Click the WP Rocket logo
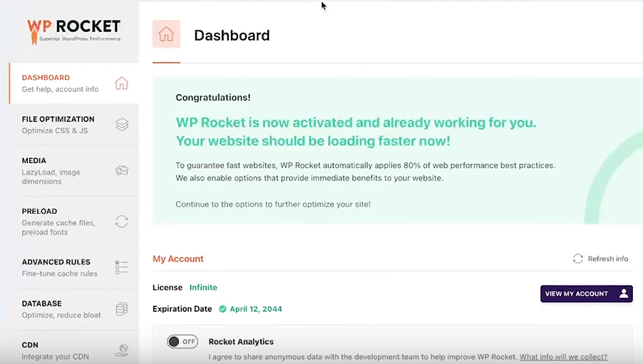Viewport: 643px width, 364px height. point(74,31)
